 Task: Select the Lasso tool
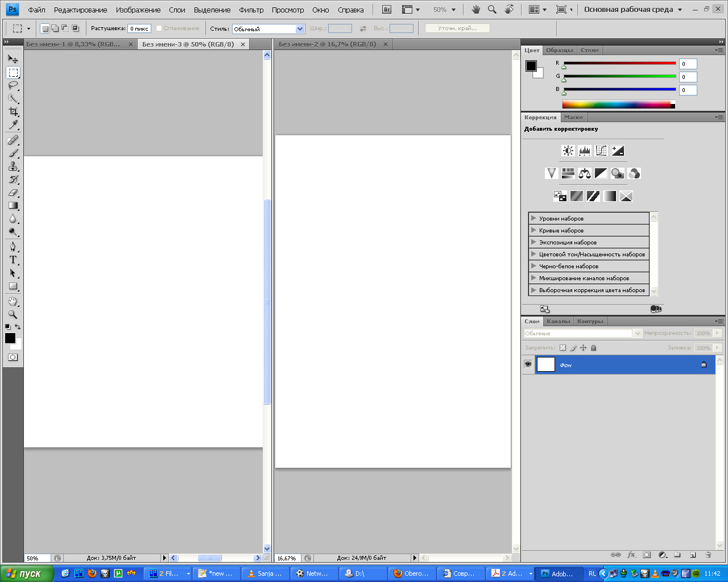pyautogui.click(x=13, y=85)
